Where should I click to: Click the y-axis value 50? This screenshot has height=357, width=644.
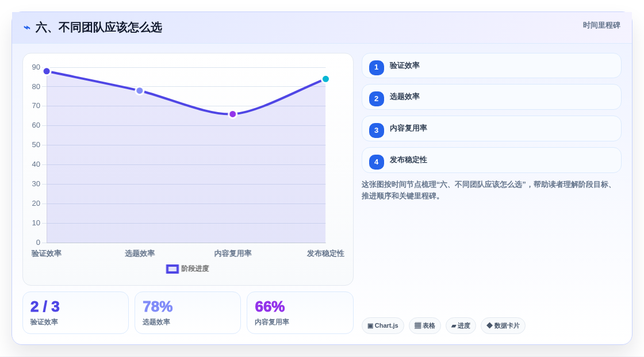(36, 145)
